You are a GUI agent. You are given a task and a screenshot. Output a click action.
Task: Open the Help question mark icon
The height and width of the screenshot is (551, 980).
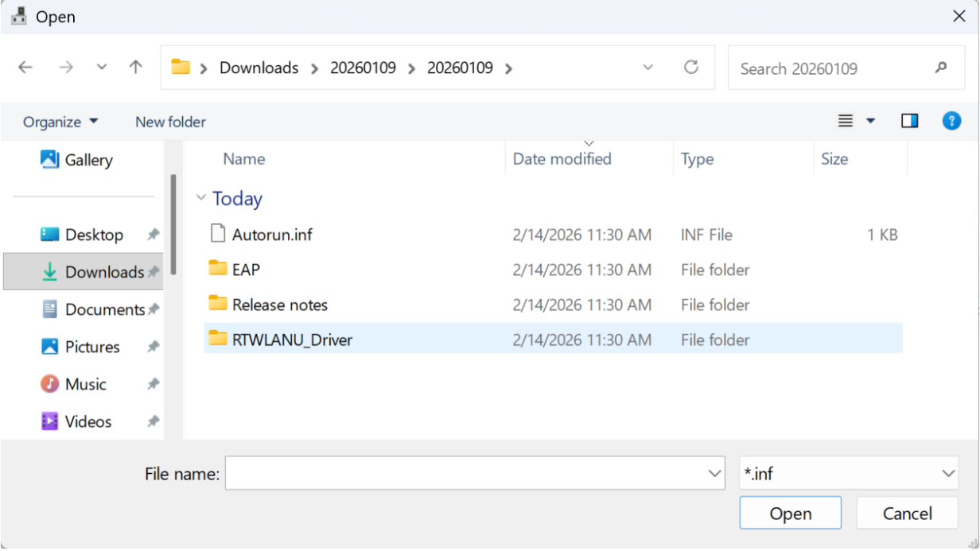pos(951,121)
